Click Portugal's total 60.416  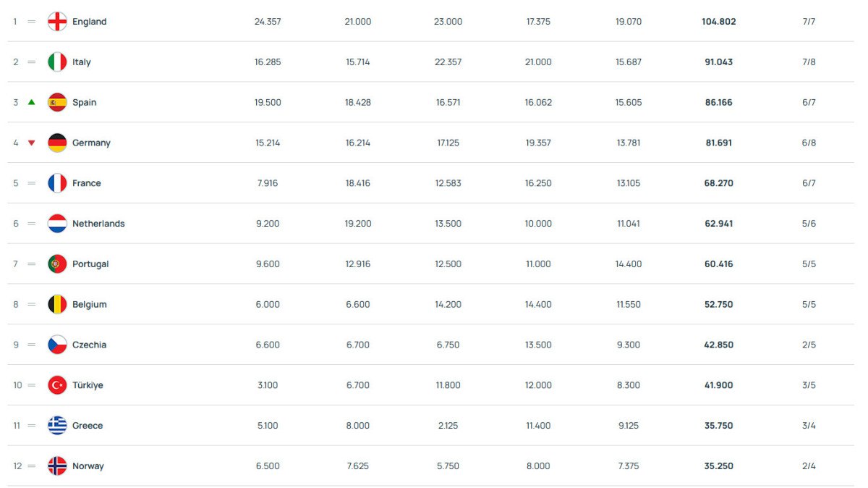click(x=718, y=264)
